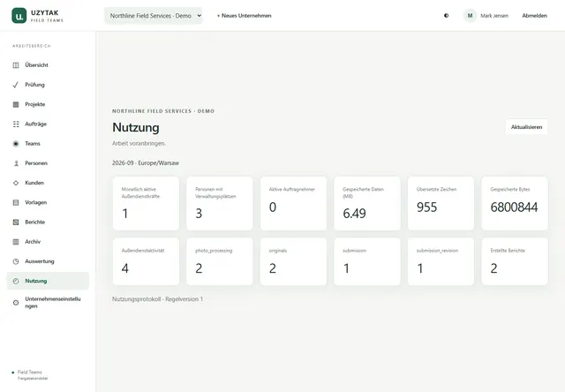Click the Gespeicherte Daten (MB) card
Viewport: 565px width, 392px height.
pos(367,204)
